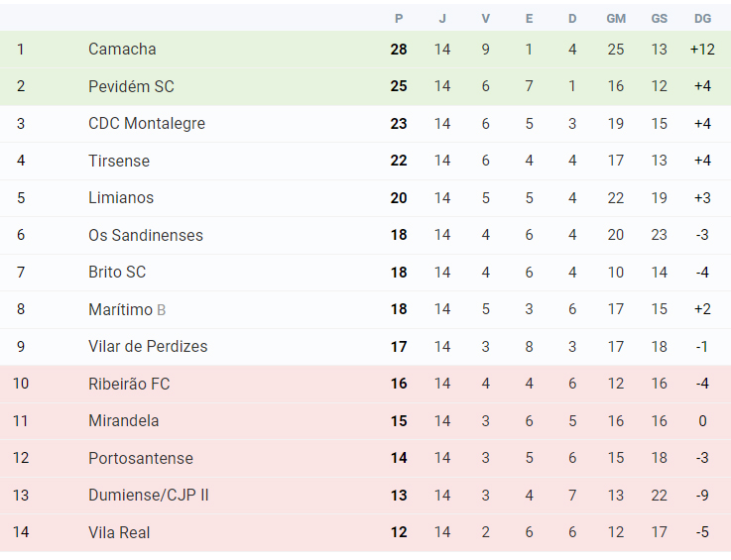Screen dimensions: 731x560
Task: Click the DG goal difference header
Action: pos(702,19)
